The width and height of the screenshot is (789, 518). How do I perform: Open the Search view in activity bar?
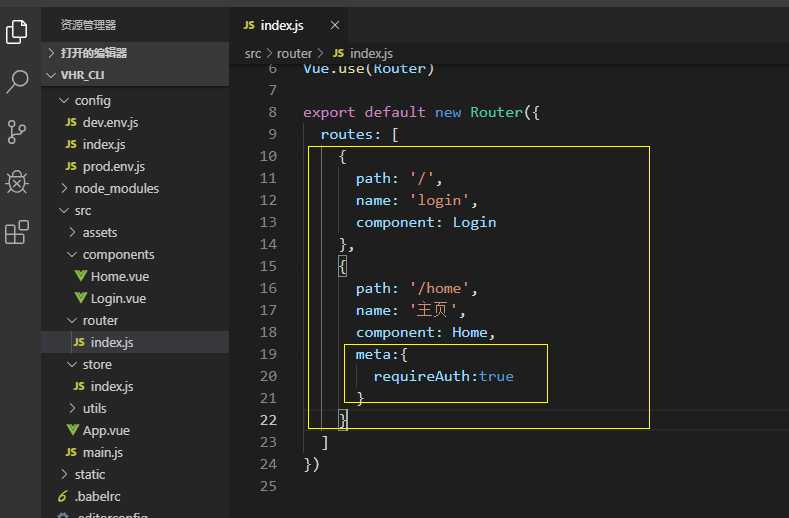click(x=18, y=82)
